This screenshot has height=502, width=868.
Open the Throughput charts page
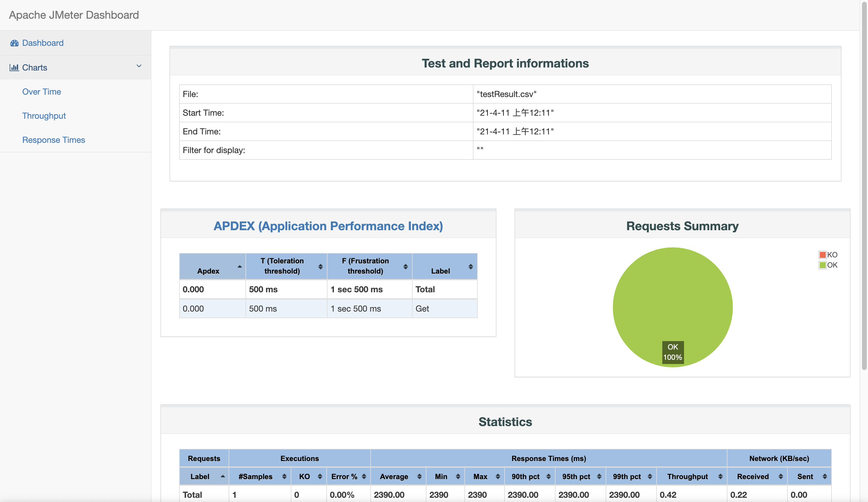point(44,116)
